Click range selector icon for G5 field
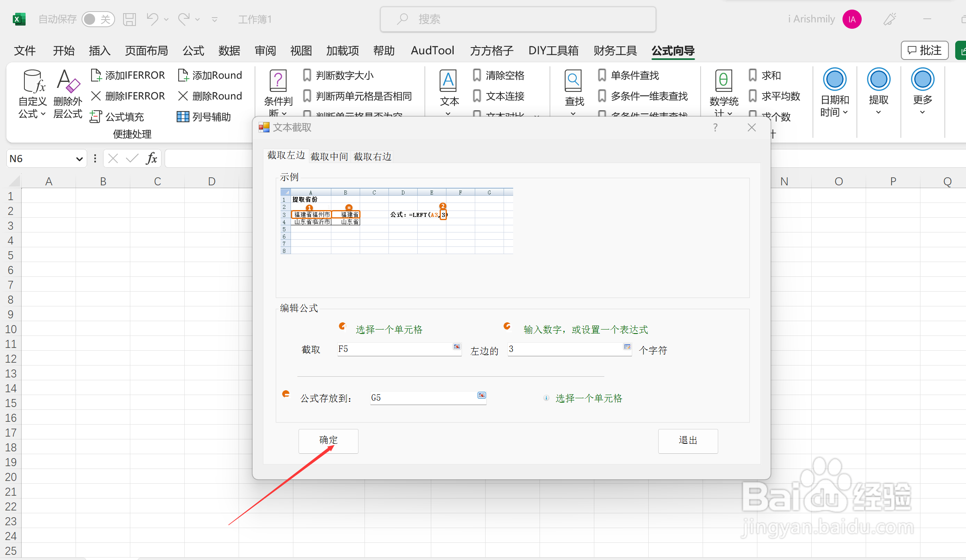The width and height of the screenshot is (966, 560). pyautogui.click(x=482, y=395)
